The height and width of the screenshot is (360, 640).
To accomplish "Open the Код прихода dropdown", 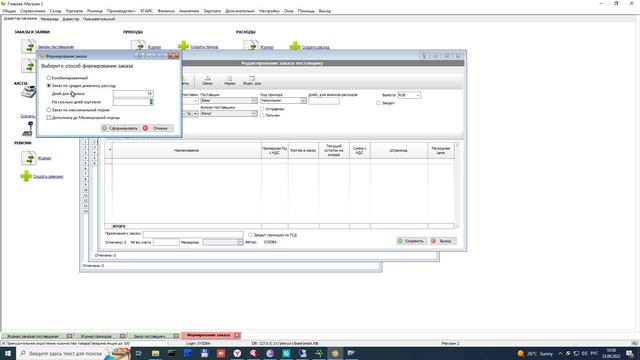I will (x=303, y=100).
